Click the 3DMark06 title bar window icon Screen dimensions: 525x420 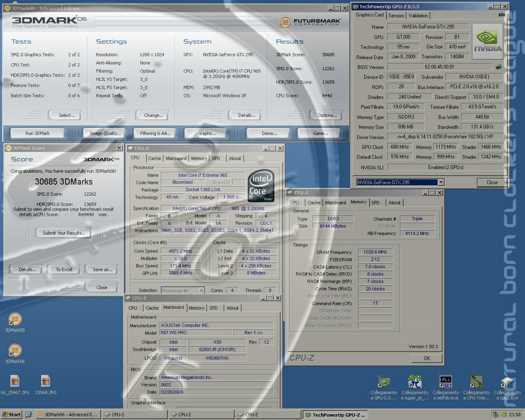7,8
